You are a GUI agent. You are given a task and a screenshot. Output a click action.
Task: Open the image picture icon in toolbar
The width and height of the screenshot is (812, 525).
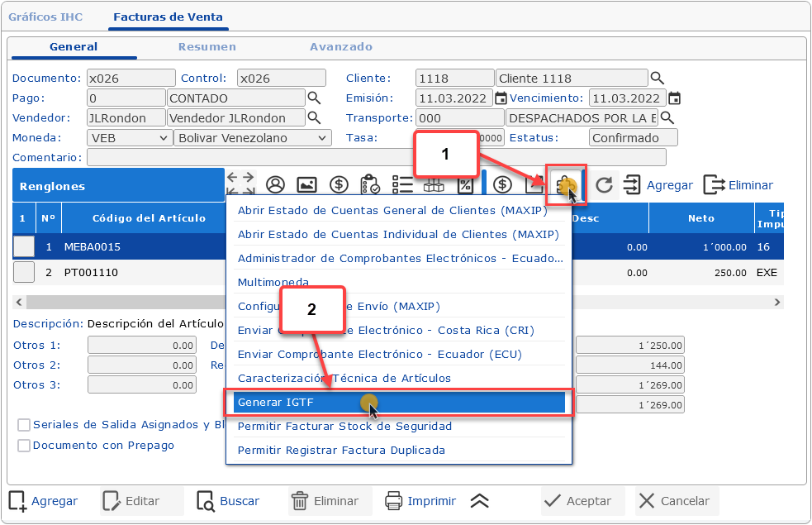click(x=306, y=185)
